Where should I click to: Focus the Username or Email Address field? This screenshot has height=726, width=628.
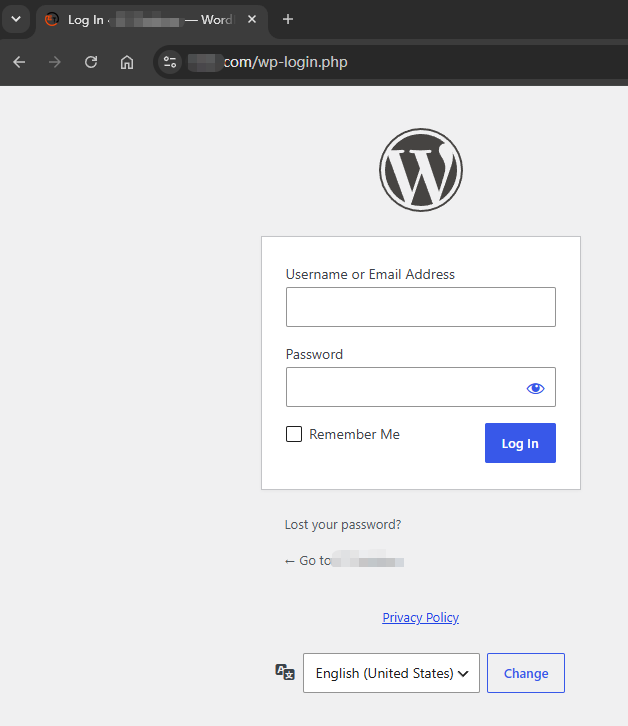[x=421, y=307]
